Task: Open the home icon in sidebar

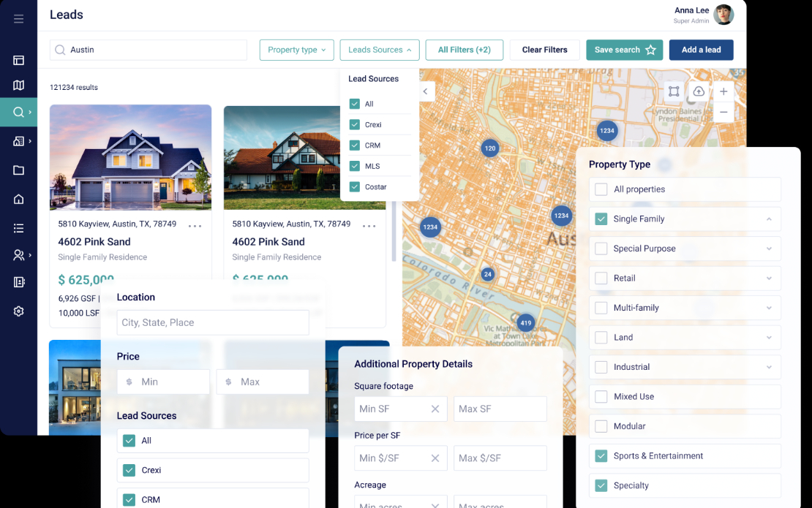Action: [18, 199]
